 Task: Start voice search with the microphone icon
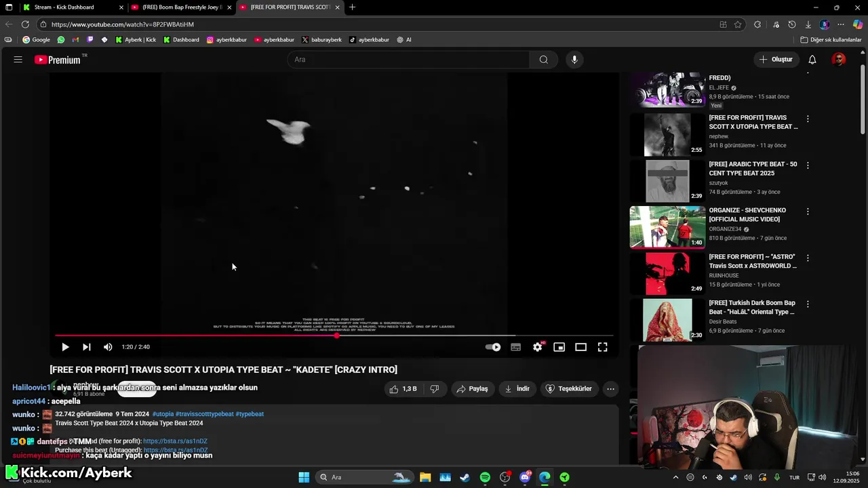[574, 60]
